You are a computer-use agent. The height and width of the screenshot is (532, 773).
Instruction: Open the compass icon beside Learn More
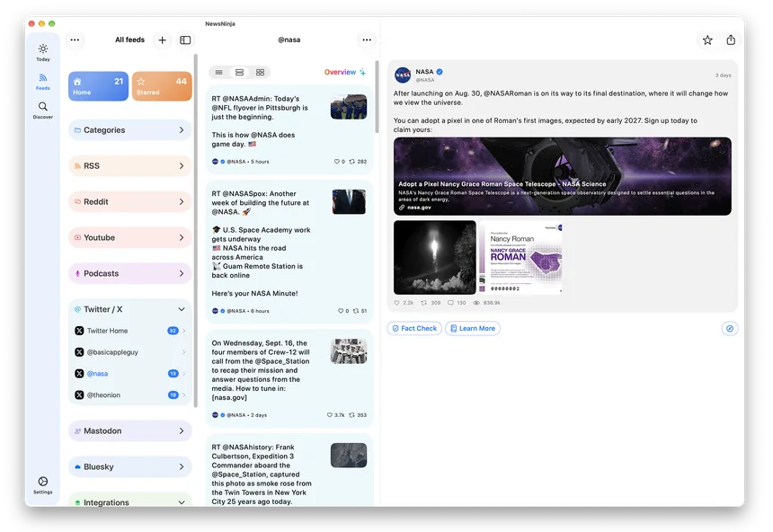point(730,328)
